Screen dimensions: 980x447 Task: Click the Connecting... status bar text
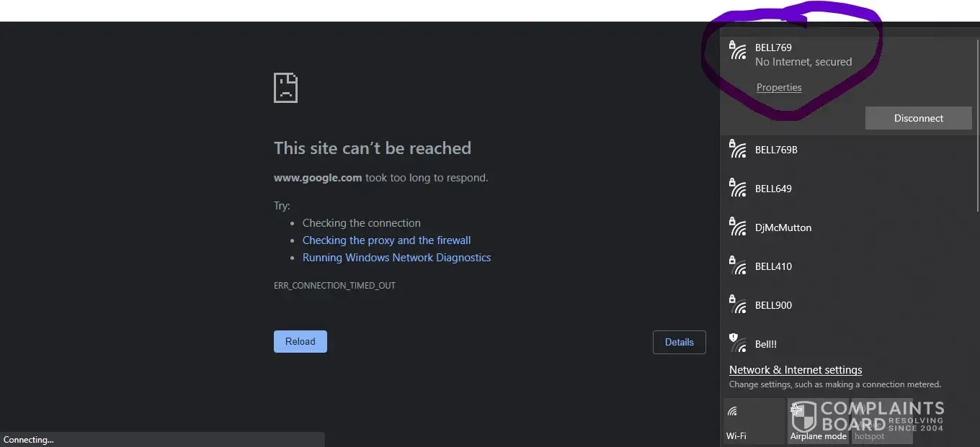coord(29,440)
